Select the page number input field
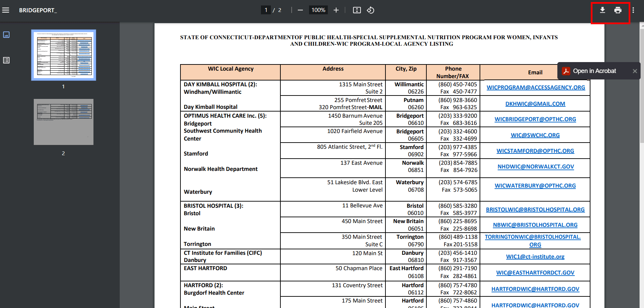 (266, 10)
